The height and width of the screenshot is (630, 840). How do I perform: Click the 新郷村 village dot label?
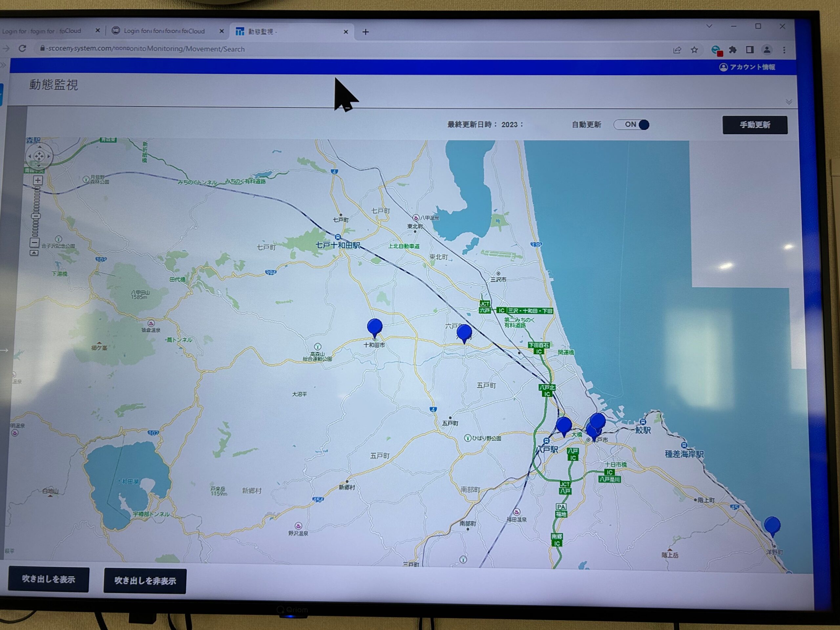pyautogui.click(x=347, y=487)
